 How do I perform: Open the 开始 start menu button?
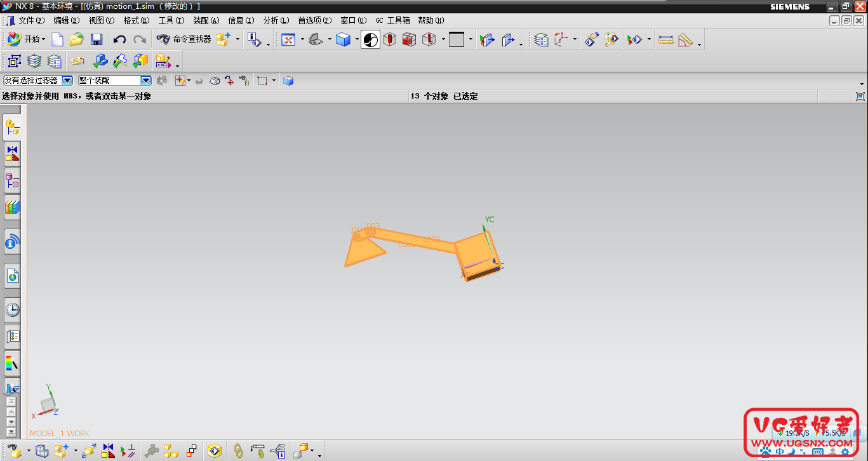[x=27, y=39]
